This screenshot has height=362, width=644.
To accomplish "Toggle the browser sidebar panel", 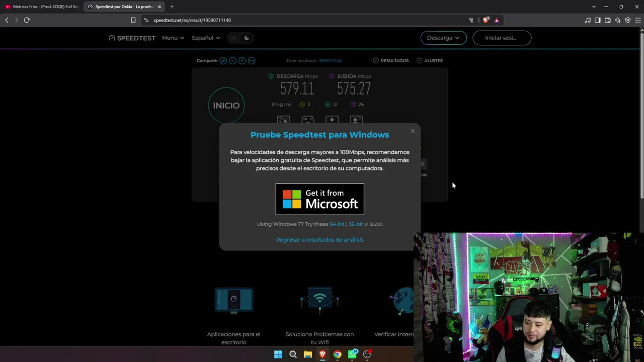I will 598,20.
